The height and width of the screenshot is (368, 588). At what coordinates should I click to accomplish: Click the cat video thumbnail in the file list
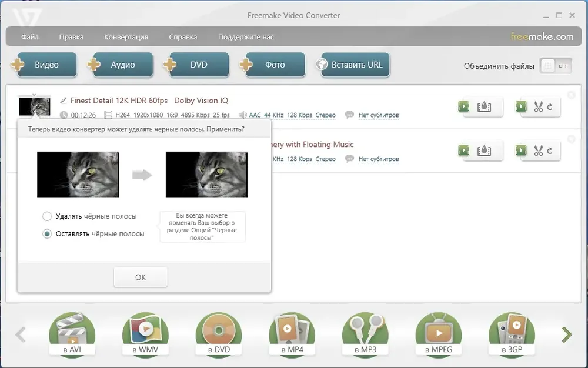(35, 106)
